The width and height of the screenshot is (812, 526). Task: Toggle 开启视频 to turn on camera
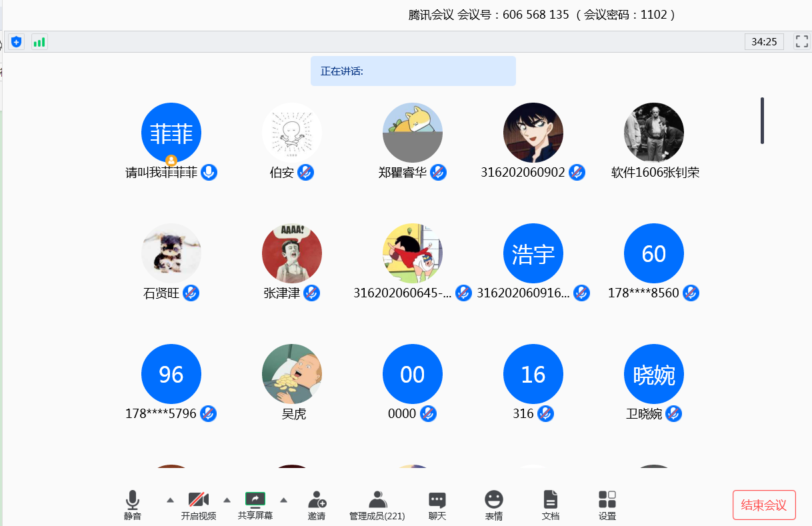click(x=199, y=505)
